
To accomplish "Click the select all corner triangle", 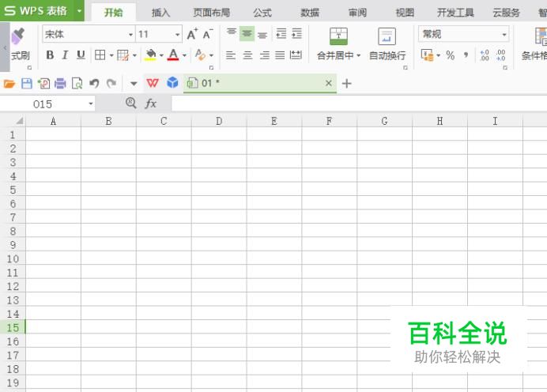I will [x=19, y=121].
